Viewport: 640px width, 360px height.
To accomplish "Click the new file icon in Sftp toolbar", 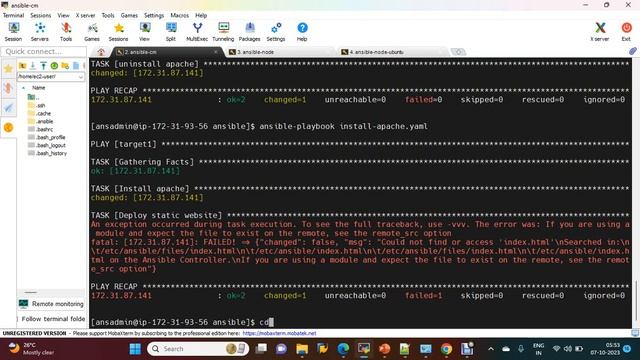I will click(x=76, y=66).
